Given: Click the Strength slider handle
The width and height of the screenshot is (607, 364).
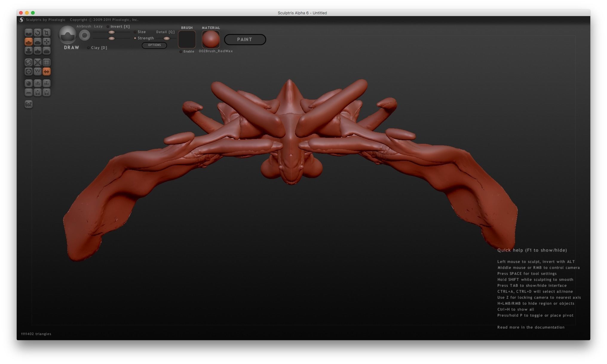Looking at the screenshot, I should tap(111, 38).
